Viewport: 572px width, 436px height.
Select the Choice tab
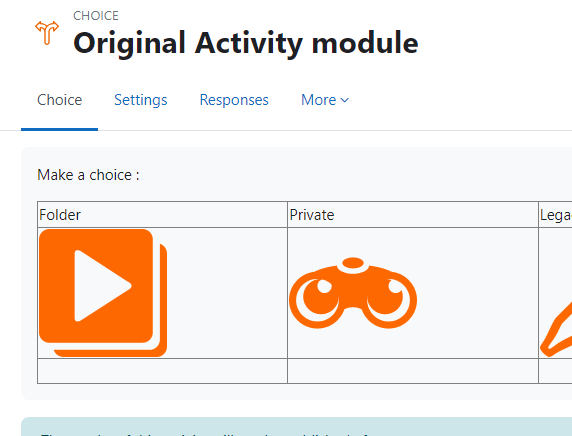click(59, 100)
